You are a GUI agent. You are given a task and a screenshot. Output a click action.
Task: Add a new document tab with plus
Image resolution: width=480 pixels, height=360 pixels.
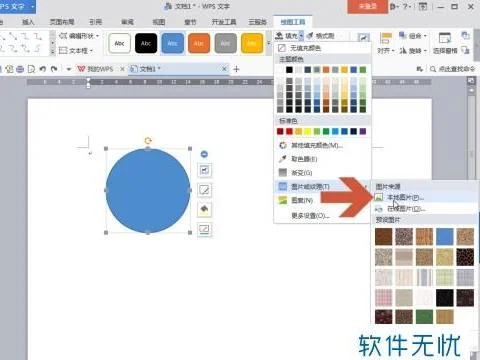236,69
